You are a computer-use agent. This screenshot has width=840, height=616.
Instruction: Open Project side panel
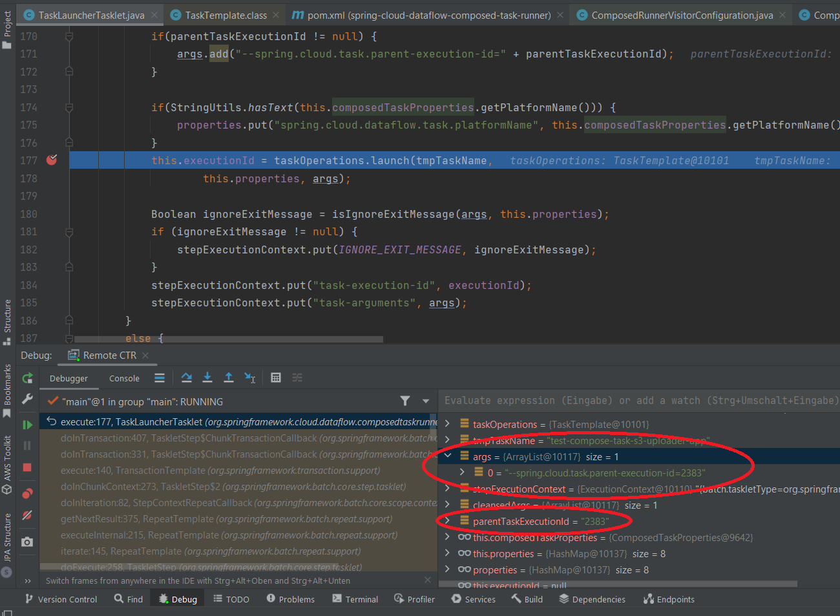pos(7,30)
